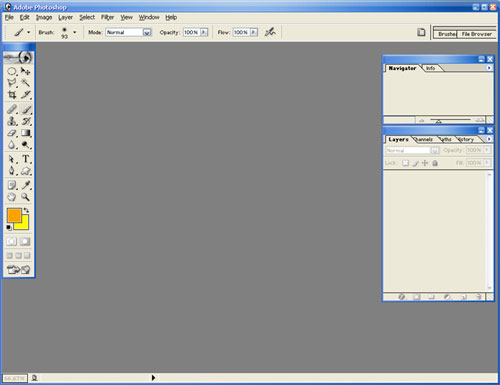Image resolution: width=500 pixels, height=385 pixels.
Task: Open the Filter menu
Action: click(x=107, y=17)
